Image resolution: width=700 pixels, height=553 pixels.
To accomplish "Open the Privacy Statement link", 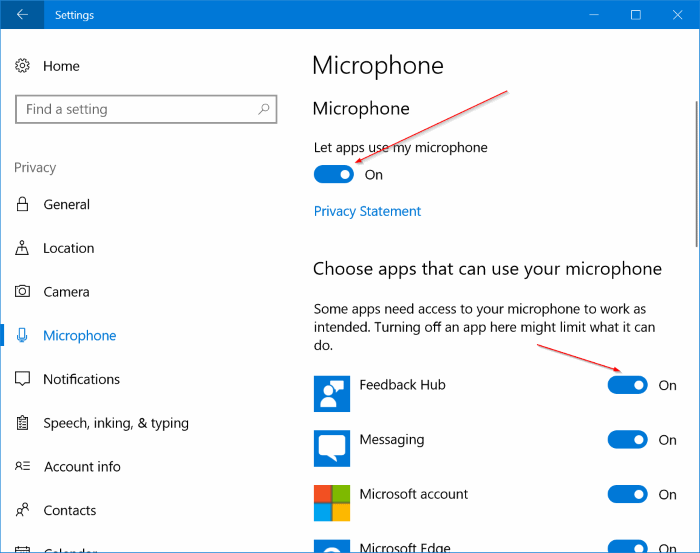I will click(367, 211).
